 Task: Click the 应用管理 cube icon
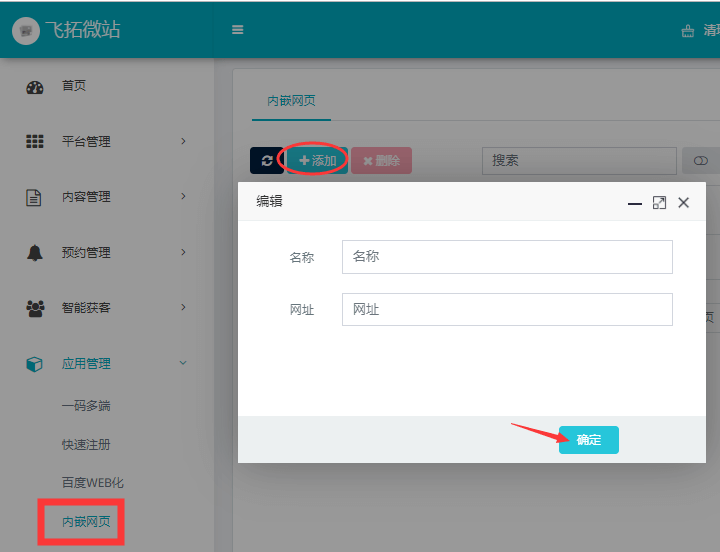(x=34, y=364)
